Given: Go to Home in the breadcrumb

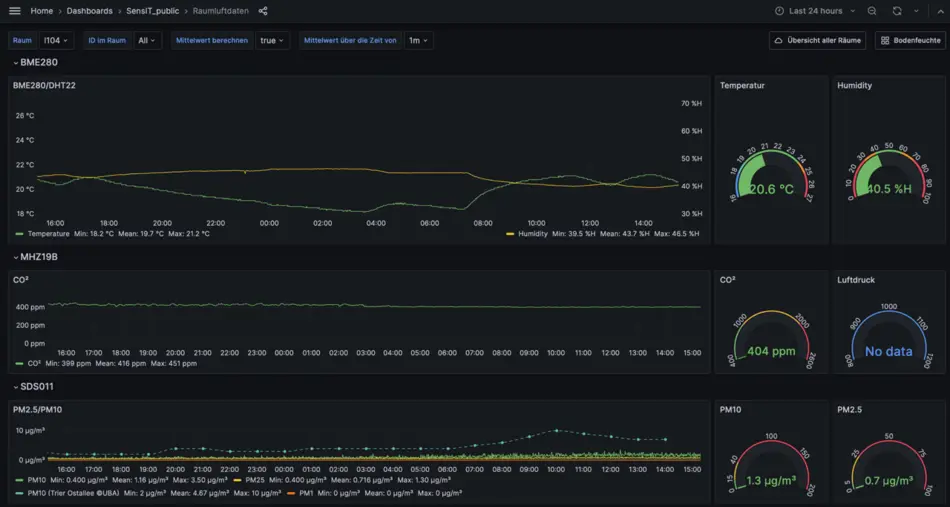Looking at the screenshot, I should tap(42, 11).
